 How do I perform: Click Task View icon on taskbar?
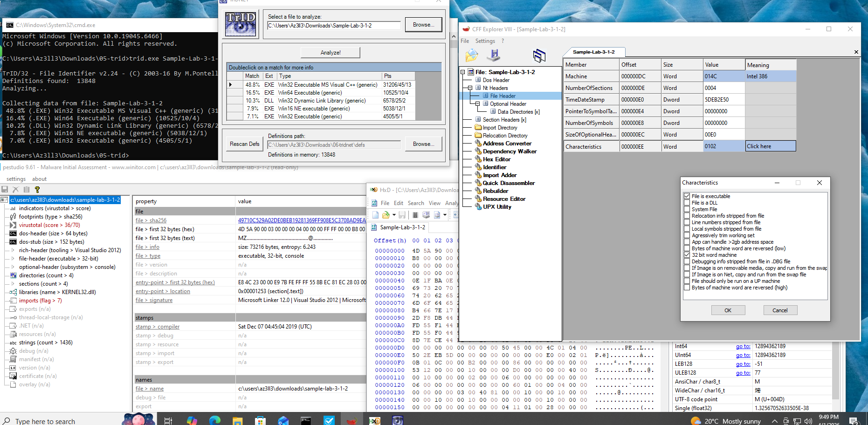tap(168, 420)
